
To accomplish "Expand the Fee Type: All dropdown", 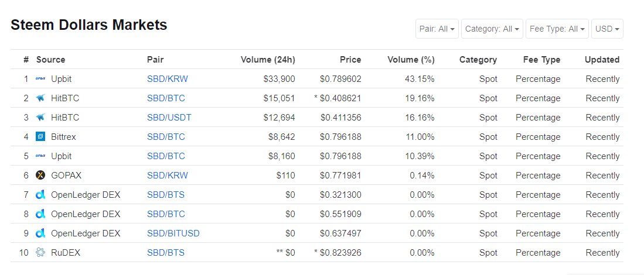I will click(557, 29).
